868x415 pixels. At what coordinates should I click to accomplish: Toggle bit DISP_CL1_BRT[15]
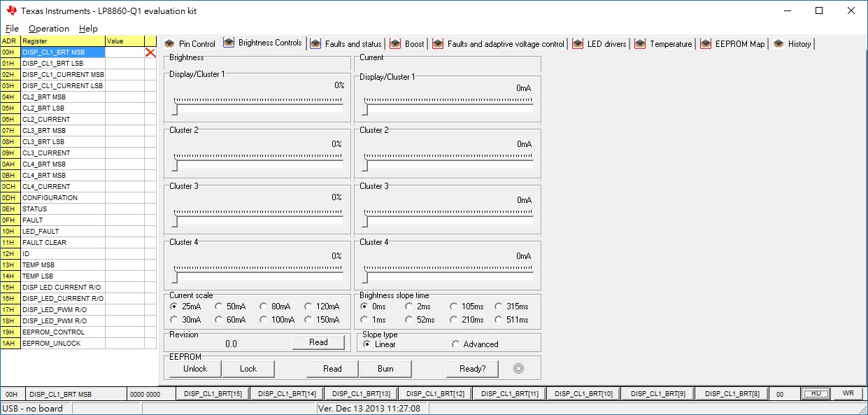tap(213, 394)
